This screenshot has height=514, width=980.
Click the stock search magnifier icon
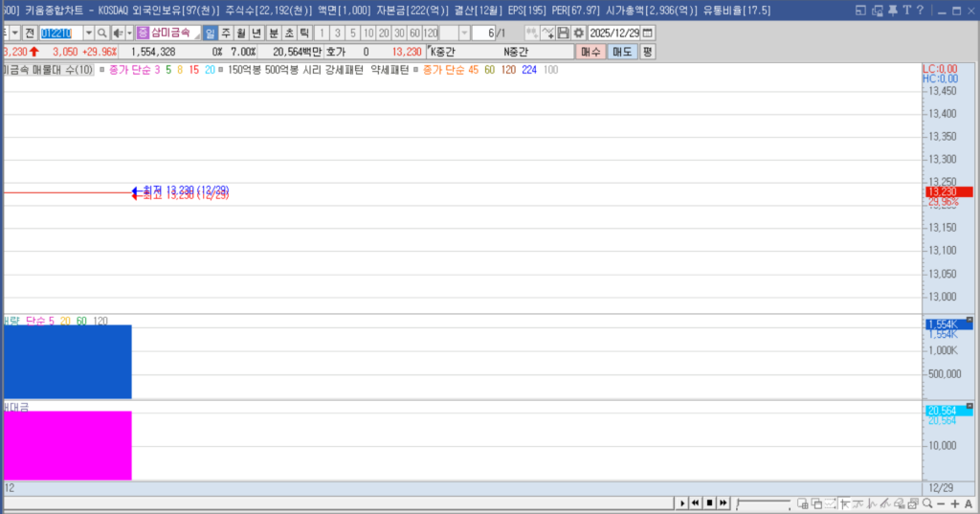coord(102,33)
